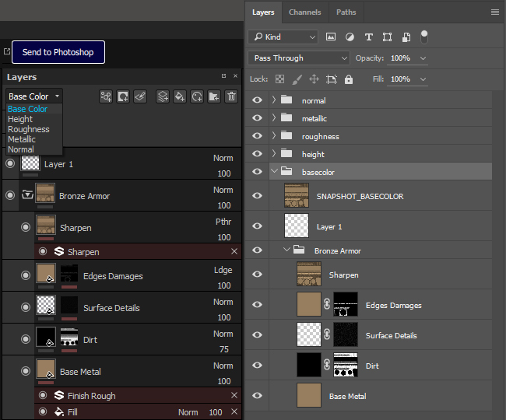Delete layer with the trash icon
506x420 pixels.
[x=231, y=96]
